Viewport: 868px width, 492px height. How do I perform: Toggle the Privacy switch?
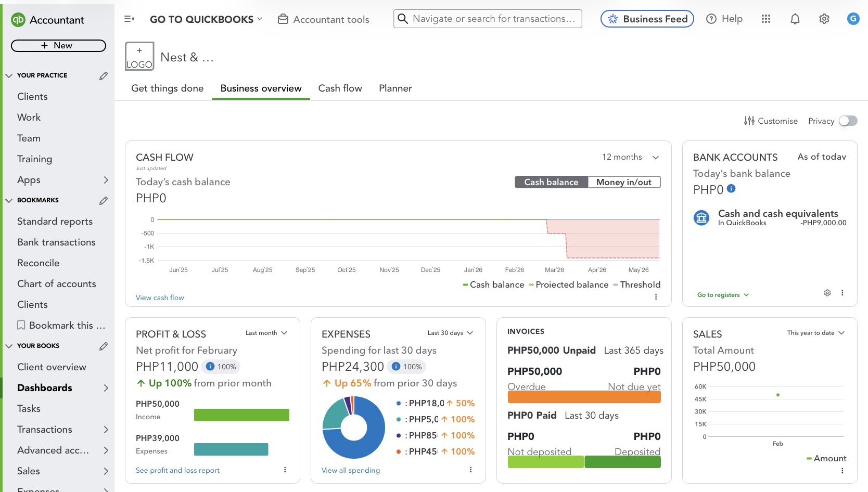(848, 121)
